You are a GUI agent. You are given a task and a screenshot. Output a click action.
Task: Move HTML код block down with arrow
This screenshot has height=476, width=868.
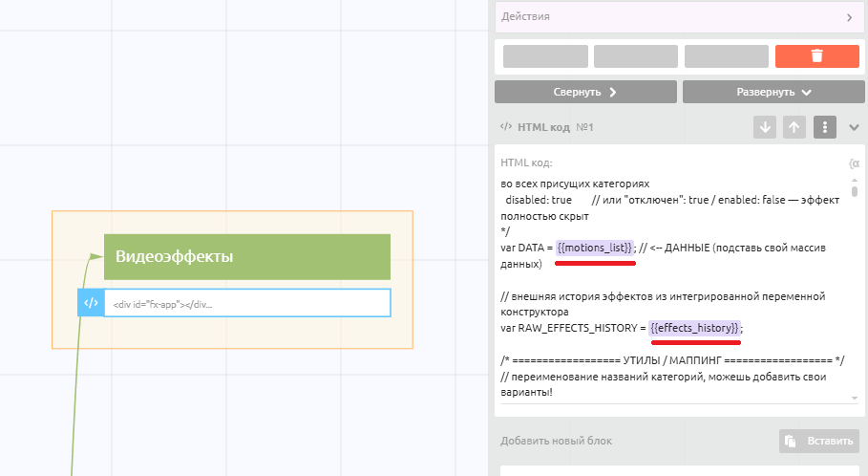[x=764, y=127]
